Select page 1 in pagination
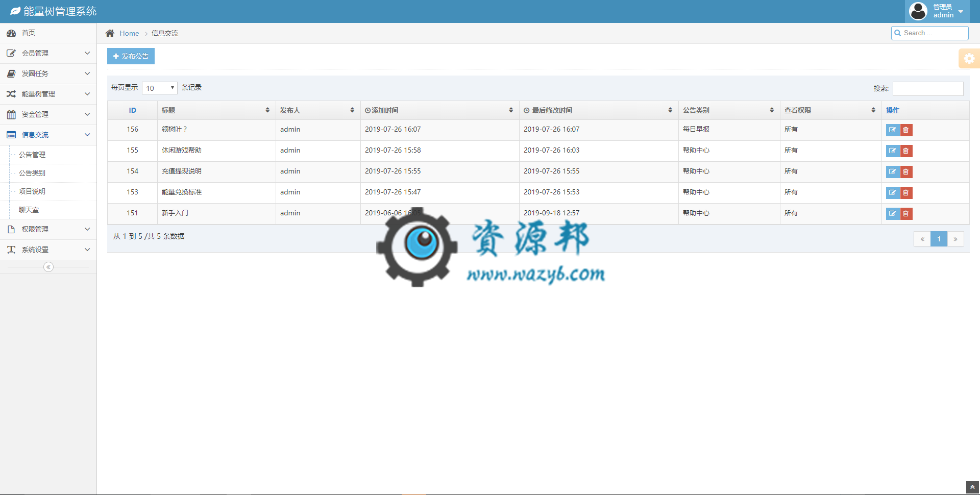Image resolution: width=980 pixels, height=495 pixels. click(x=939, y=239)
